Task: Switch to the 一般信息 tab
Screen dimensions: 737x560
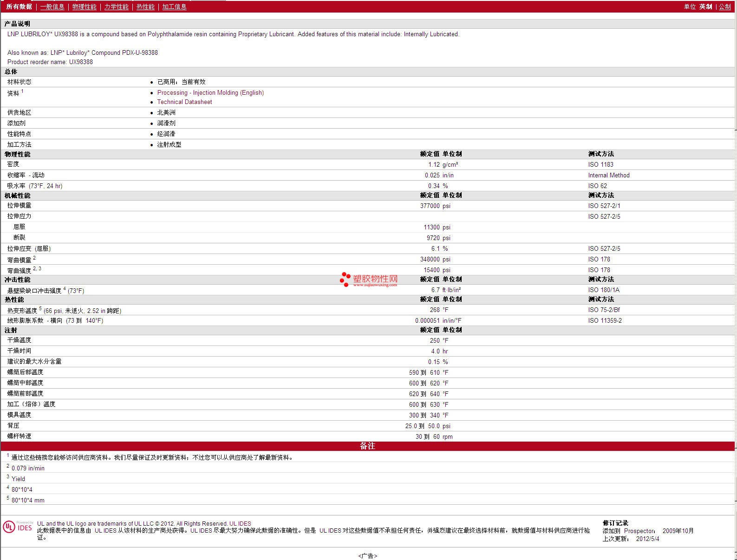Action: [x=52, y=7]
